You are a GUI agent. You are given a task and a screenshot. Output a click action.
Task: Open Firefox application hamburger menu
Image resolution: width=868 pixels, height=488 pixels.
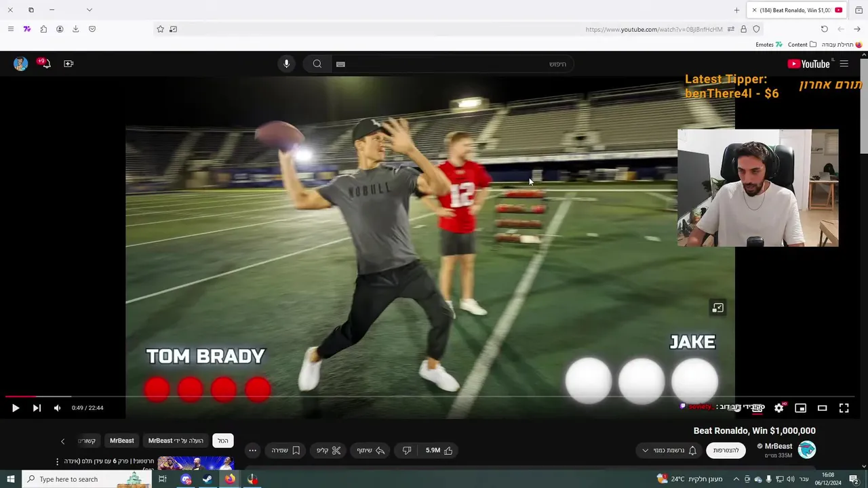click(x=10, y=29)
